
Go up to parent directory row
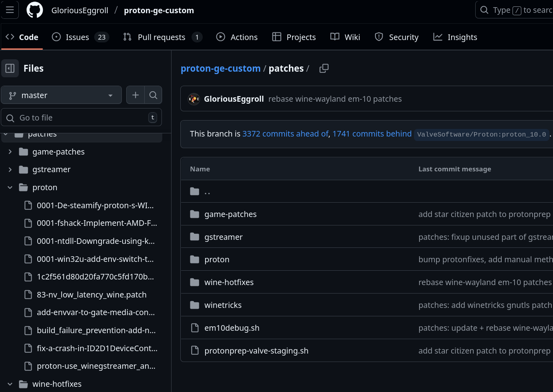point(367,191)
